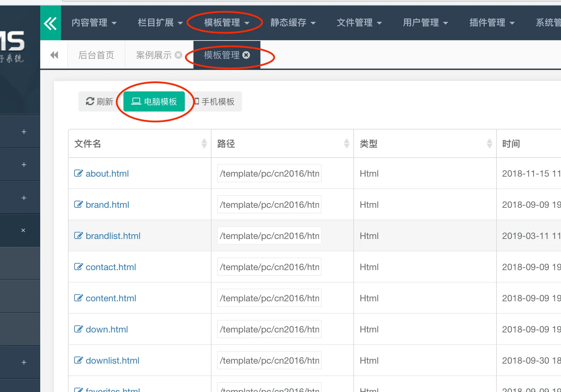Close the 模板管理 tab
This screenshot has height=392, width=561.
(x=246, y=55)
